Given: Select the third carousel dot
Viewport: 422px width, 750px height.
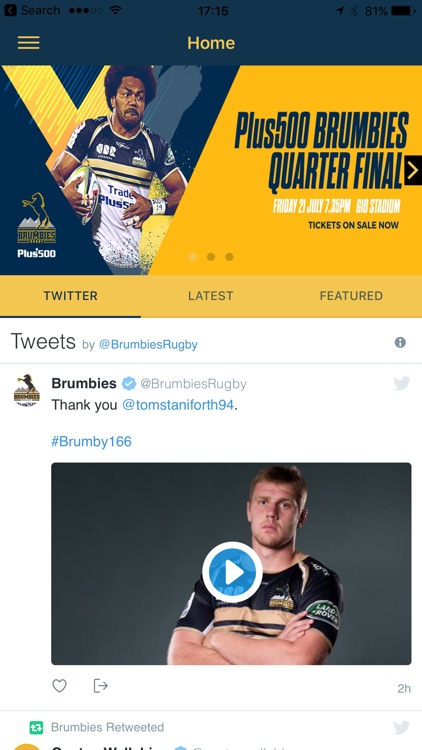Looking at the screenshot, I should pyautogui.click(x=229, y=257).
